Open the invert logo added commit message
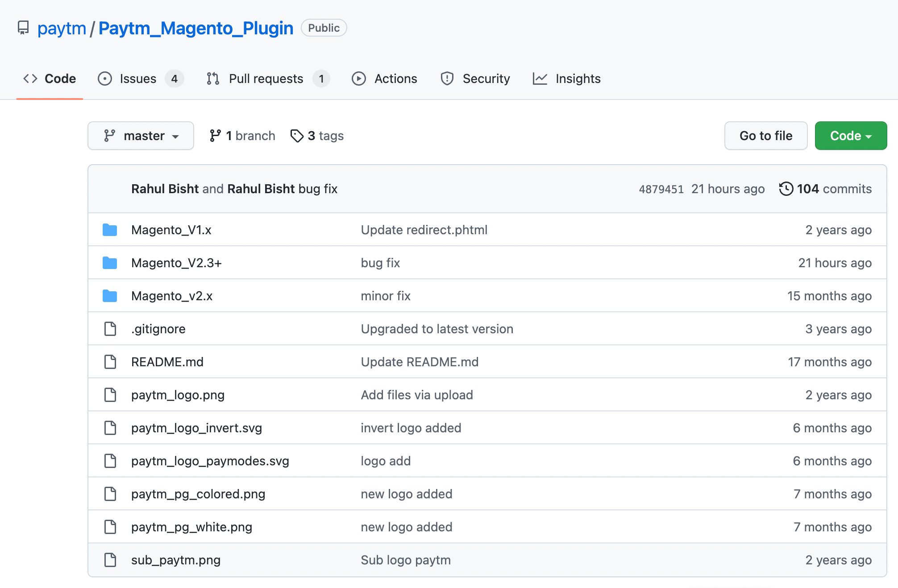The width and height of the screenshot is (898, 588). click(411, 428)
